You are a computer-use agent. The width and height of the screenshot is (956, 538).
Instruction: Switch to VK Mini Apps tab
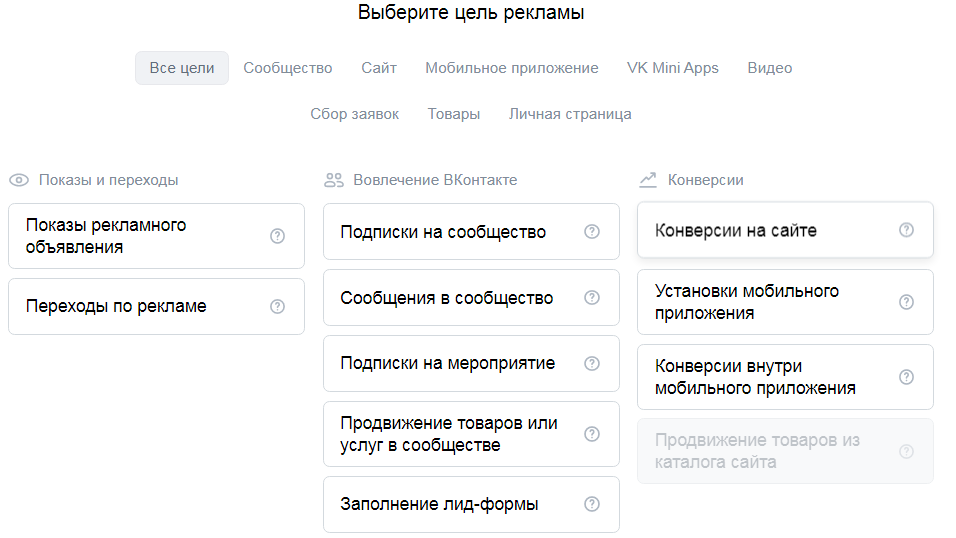pos(673,68)
